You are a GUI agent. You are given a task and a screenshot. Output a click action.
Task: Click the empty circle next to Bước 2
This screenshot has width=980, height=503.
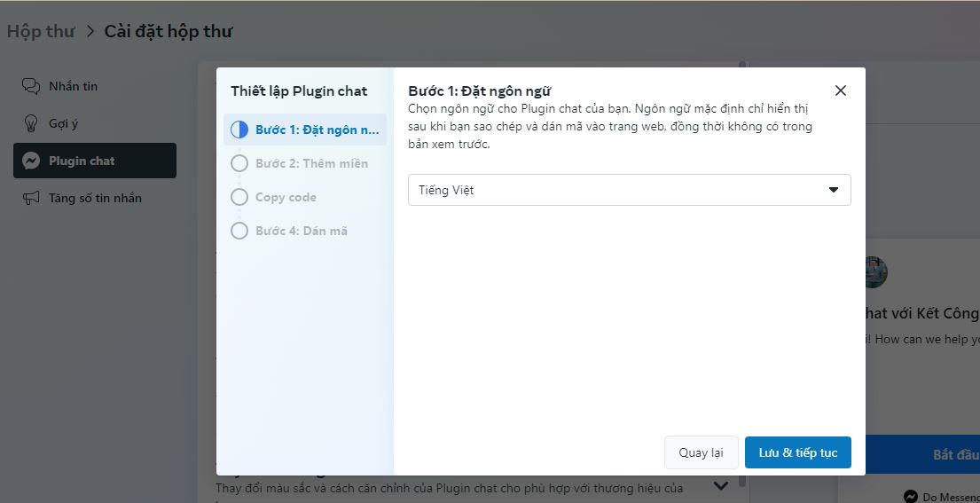(x=239, y=163)
